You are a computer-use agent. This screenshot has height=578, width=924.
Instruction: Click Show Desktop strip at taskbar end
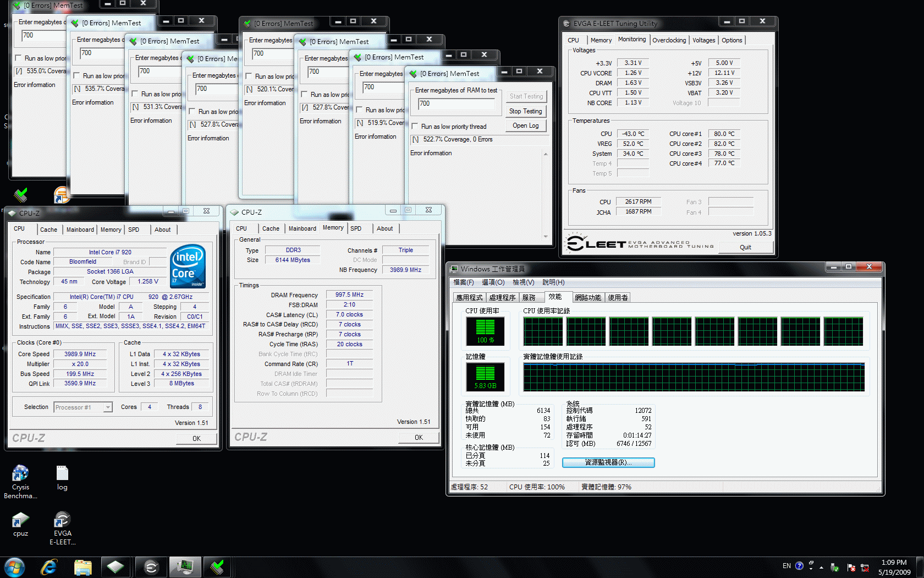(x=920, y=567)
